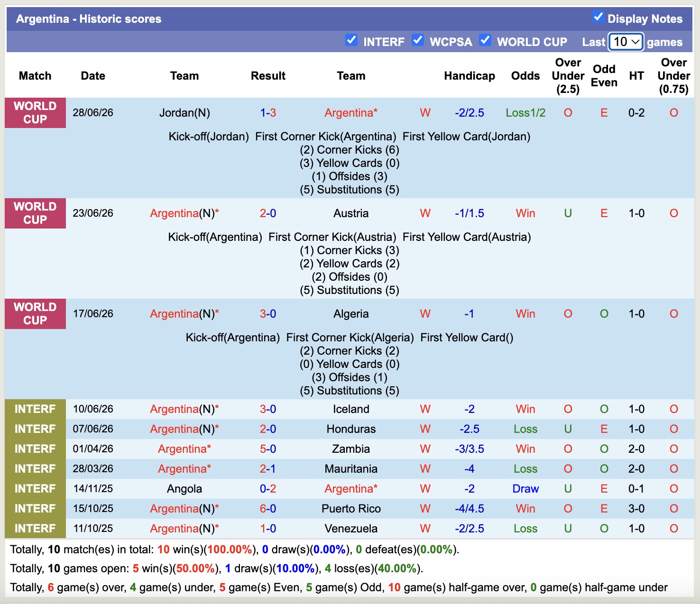This screenshot has width=700, height=604.
Task: Select the Venezuela team link
Action: pyautogui.click(x=351, y=529)
